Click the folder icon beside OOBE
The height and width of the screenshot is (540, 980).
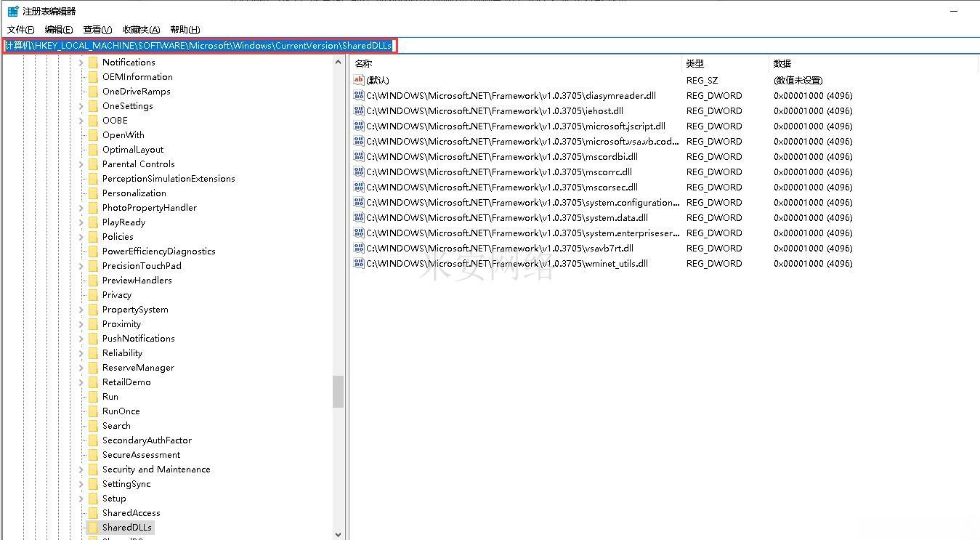click(x=93, y=121)
